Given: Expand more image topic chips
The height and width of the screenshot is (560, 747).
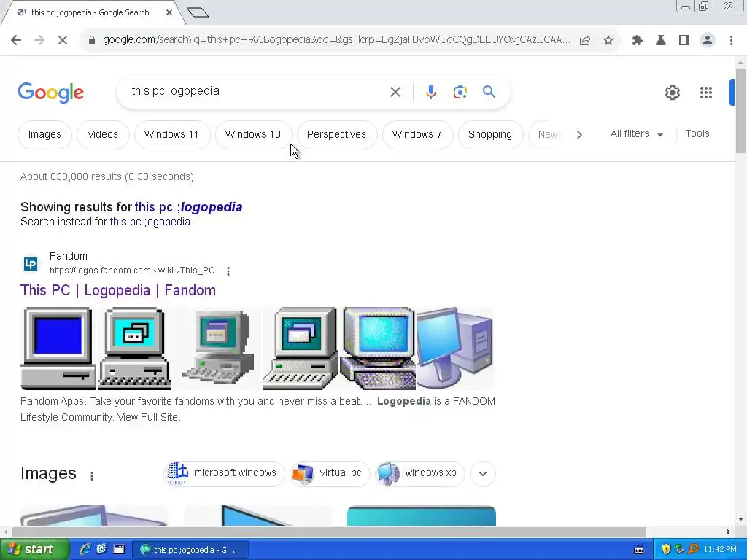Looking at the screenshot, I should [483, 474].
